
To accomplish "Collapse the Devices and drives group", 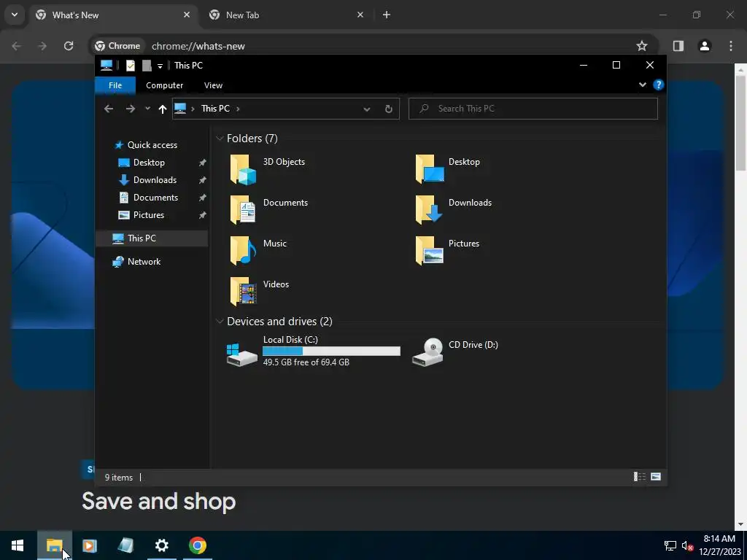I will (x=220, y=322).
